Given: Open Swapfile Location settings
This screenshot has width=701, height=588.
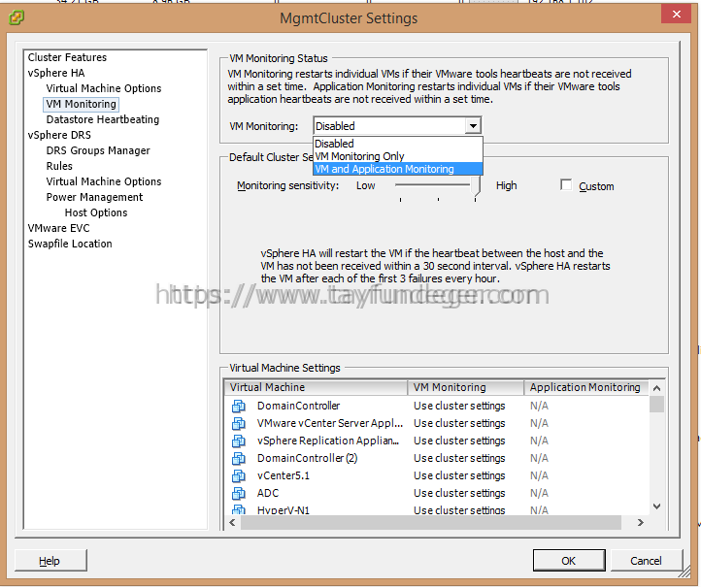Looking at the screenshot, I should [x=70, y=244].
